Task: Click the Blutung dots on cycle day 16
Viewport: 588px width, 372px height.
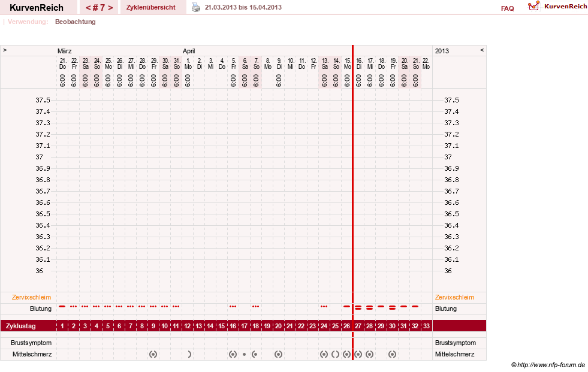Action: [233, 307]
